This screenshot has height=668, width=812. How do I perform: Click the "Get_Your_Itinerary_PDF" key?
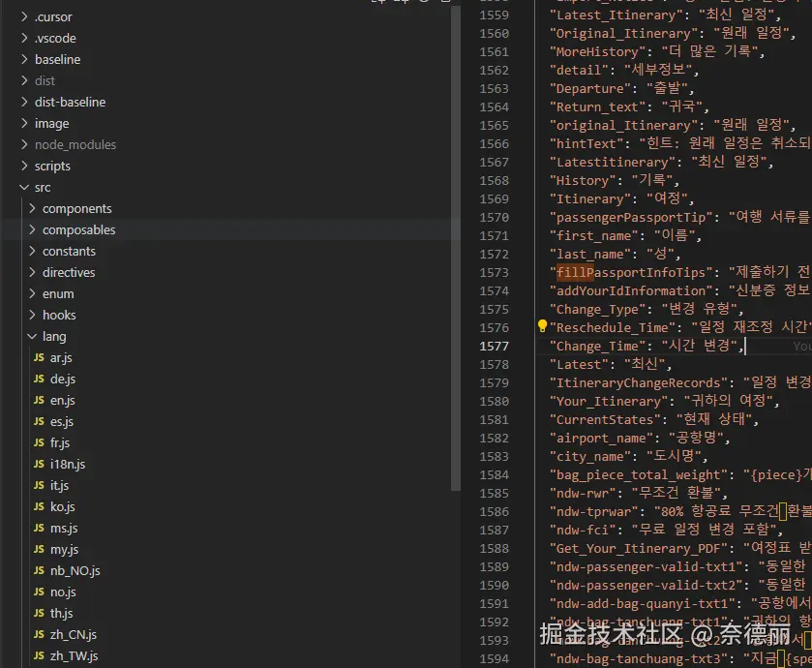[639, 548]
